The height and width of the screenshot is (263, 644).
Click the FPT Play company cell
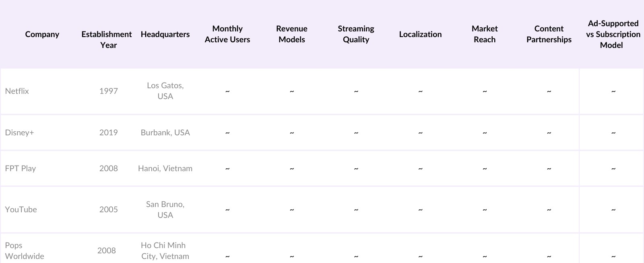click(x=21, y=168)
